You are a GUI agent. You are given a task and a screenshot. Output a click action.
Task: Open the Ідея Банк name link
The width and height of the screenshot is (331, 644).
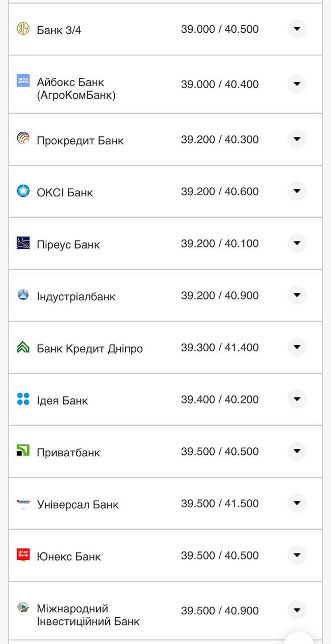pos(62,401)
